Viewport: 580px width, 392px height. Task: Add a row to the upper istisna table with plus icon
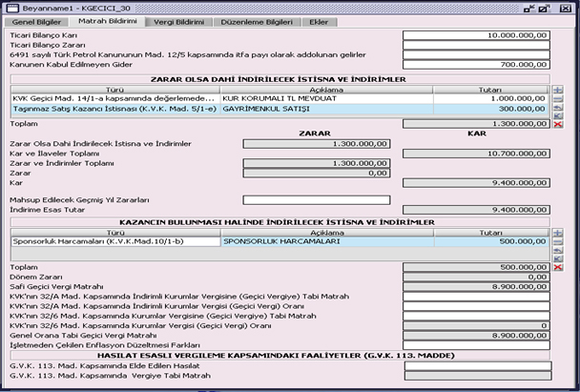coord(558,90)
